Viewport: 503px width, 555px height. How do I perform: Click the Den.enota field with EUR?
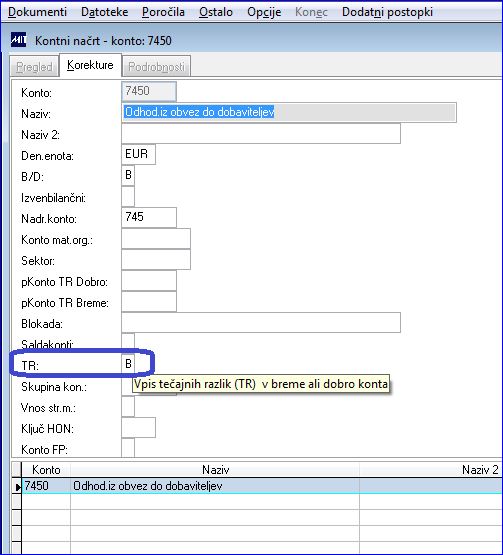point(138,155)
